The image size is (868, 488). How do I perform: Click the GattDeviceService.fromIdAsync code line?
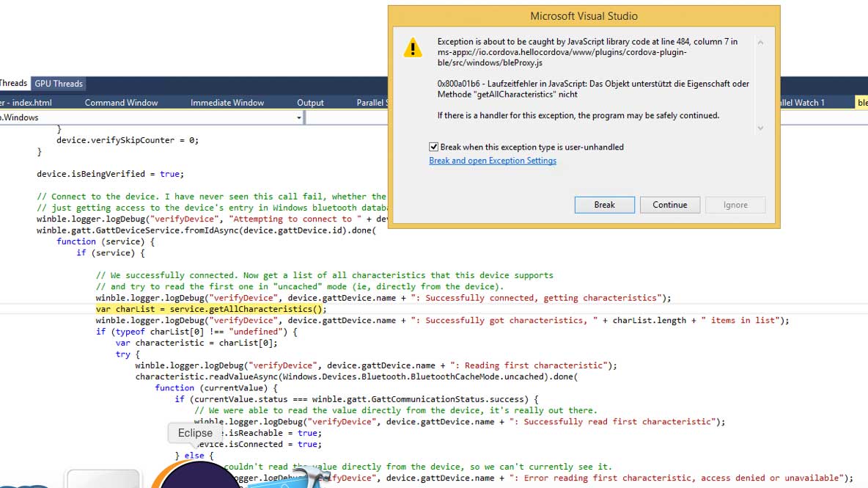pyautogui.click(x=207, y=230)
